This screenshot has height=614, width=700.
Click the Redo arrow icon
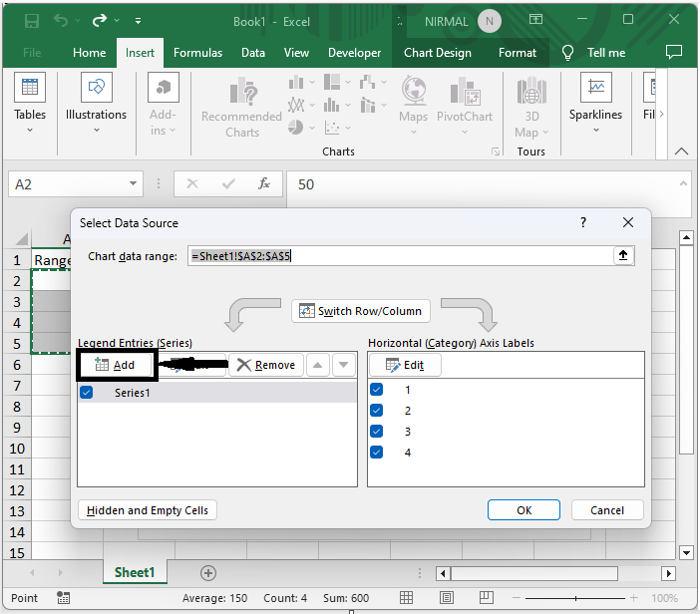click(x=100, y=21)
